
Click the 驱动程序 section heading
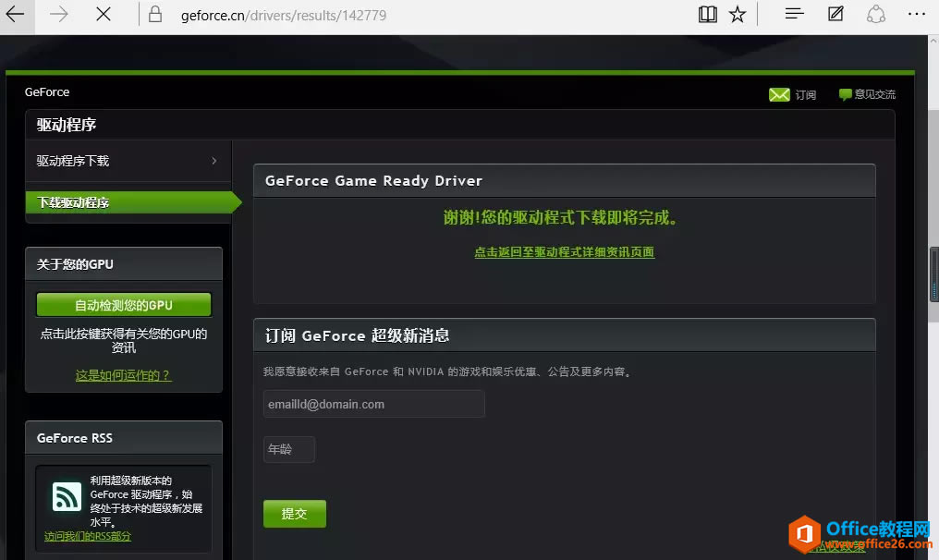pyautogui.click(x=67, y=125)
